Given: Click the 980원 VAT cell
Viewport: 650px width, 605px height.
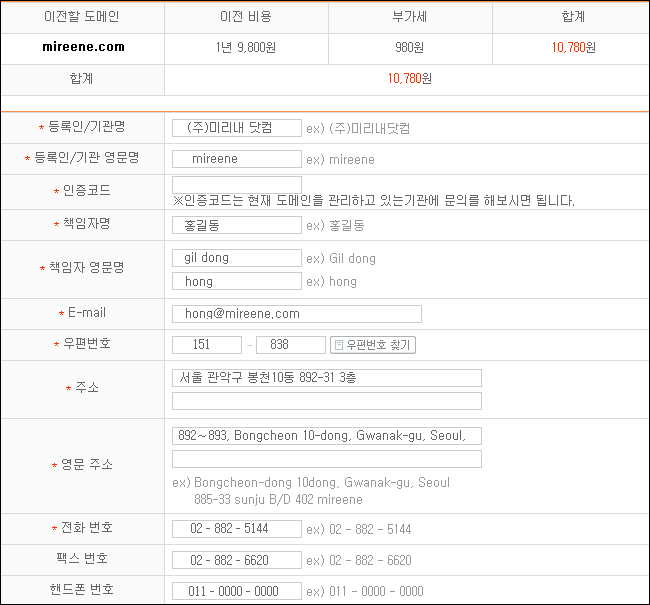Looking at the screenshot, I should pos(410,47).
